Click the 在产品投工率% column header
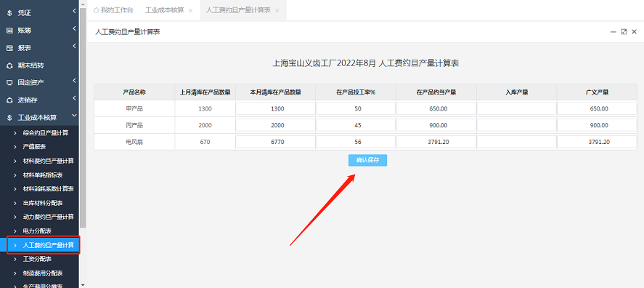Image resolution: width=644 pixels, height=288 pixels. [x=356, y=92]
